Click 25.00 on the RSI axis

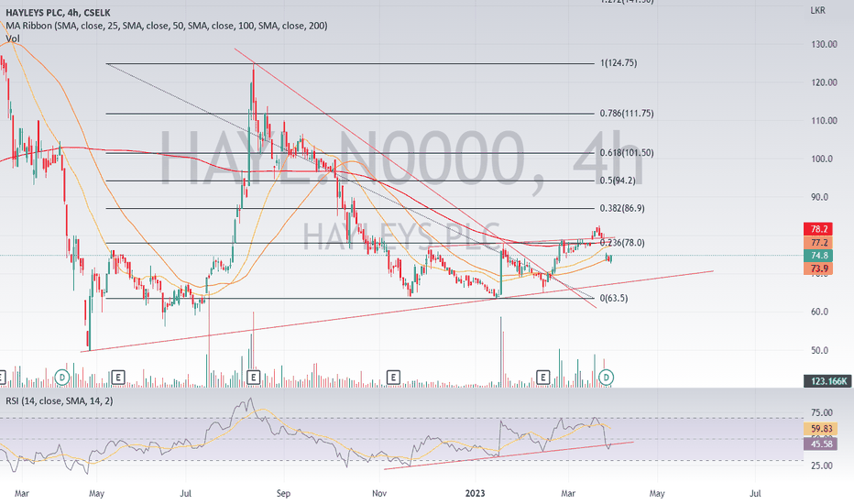[x=821, y=466]
